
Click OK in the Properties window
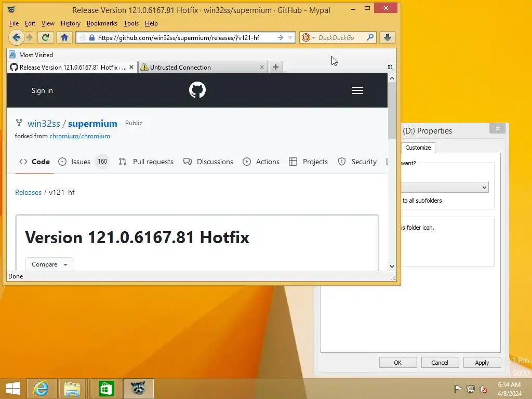point(397,362)
